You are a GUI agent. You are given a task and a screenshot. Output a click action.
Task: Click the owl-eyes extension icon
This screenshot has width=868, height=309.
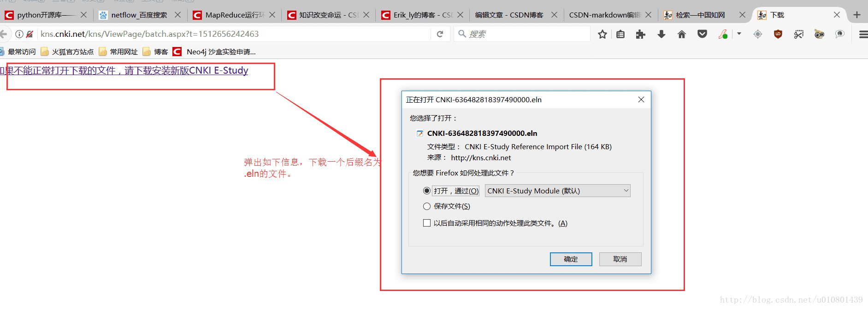tap(819, 34)
